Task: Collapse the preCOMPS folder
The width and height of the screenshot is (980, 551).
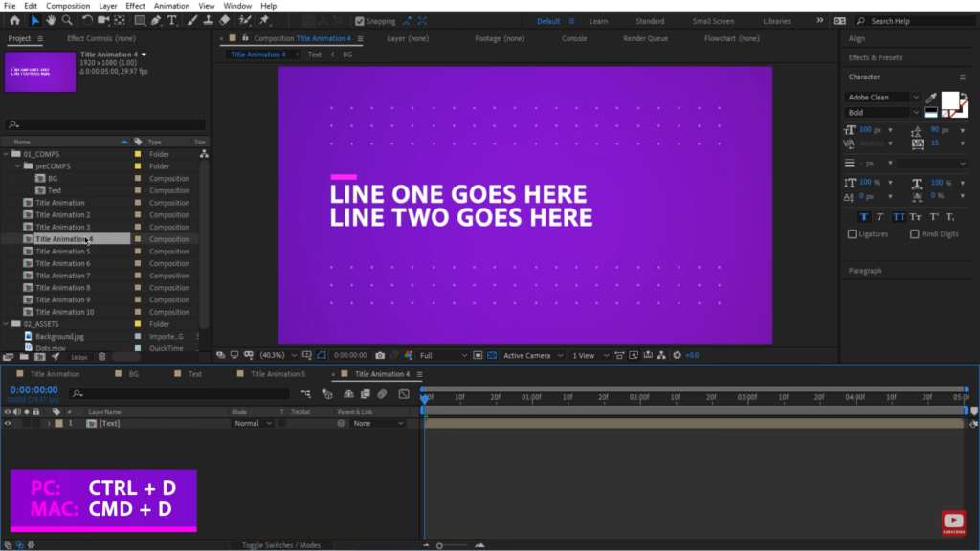Action: (18, 166)
